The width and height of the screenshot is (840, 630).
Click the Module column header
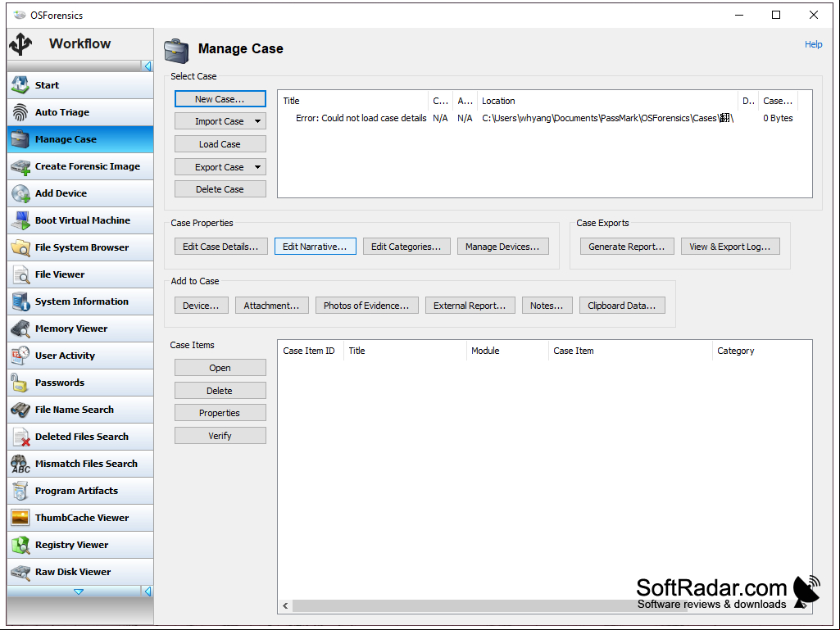[506, 351]
